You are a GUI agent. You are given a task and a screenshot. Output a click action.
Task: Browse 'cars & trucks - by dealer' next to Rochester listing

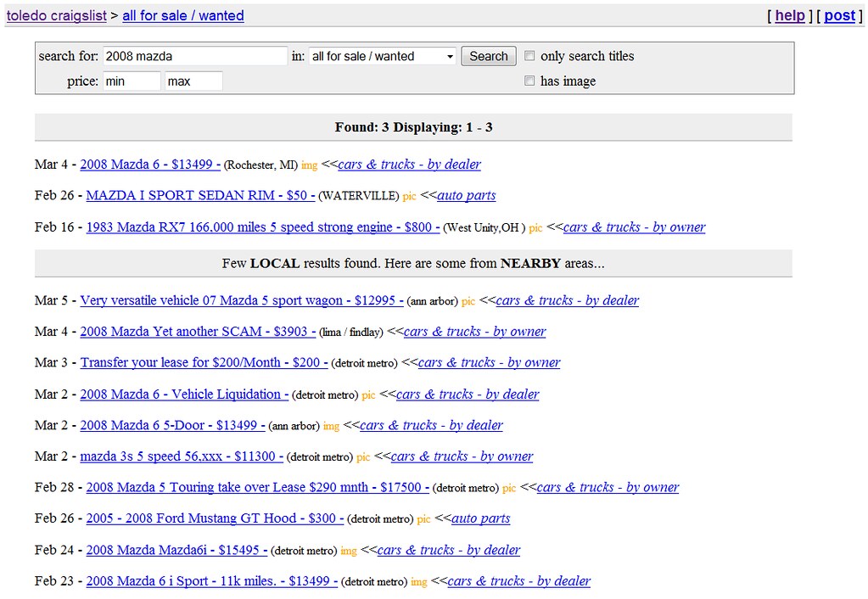tap(409, 164)
